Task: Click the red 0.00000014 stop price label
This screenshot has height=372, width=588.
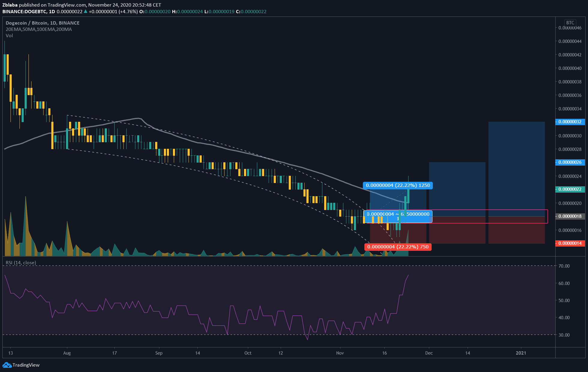Action: point(570,243)
